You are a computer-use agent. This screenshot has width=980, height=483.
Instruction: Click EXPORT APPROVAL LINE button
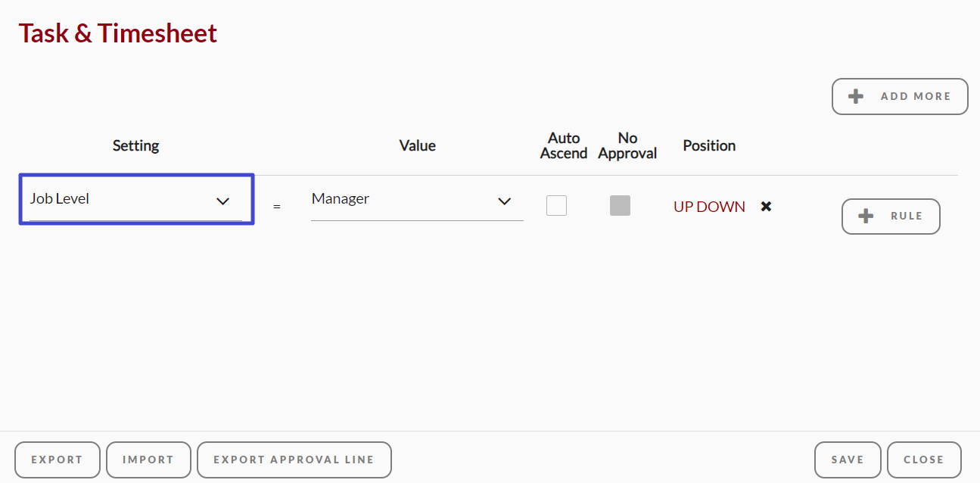click(294, 460)
